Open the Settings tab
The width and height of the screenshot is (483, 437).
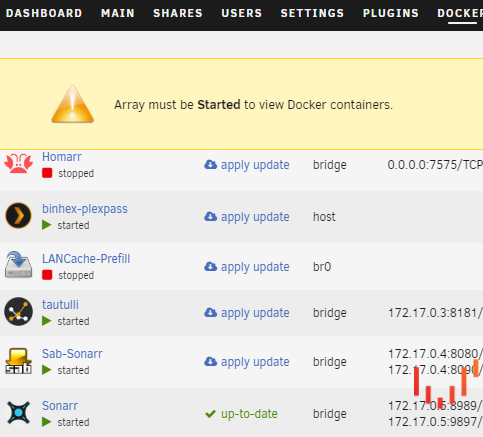coord(312,13)
